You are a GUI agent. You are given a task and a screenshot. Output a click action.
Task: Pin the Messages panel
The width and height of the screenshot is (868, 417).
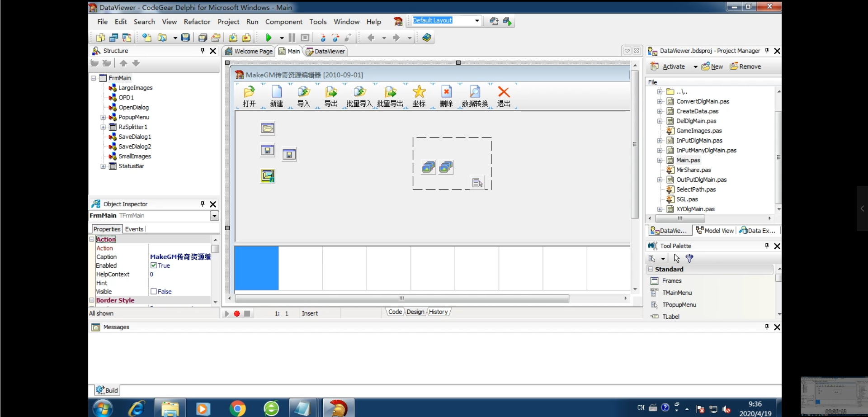(767, 327)
